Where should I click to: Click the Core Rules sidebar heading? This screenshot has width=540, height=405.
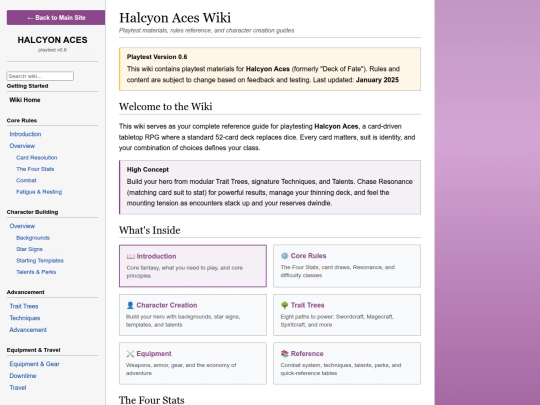pyautogui.click(x=22, y=121)
